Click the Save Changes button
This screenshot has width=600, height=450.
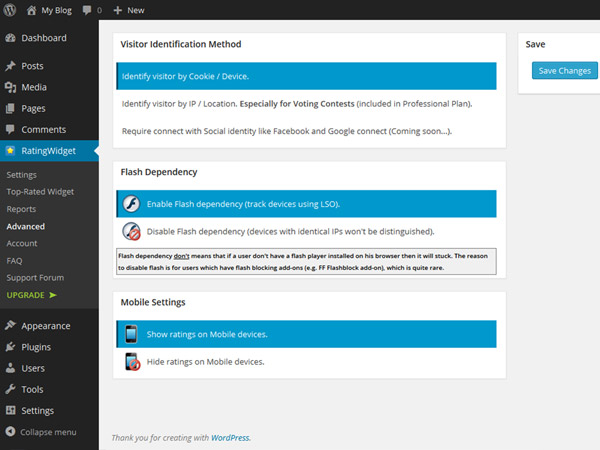[x=565, y=70]
